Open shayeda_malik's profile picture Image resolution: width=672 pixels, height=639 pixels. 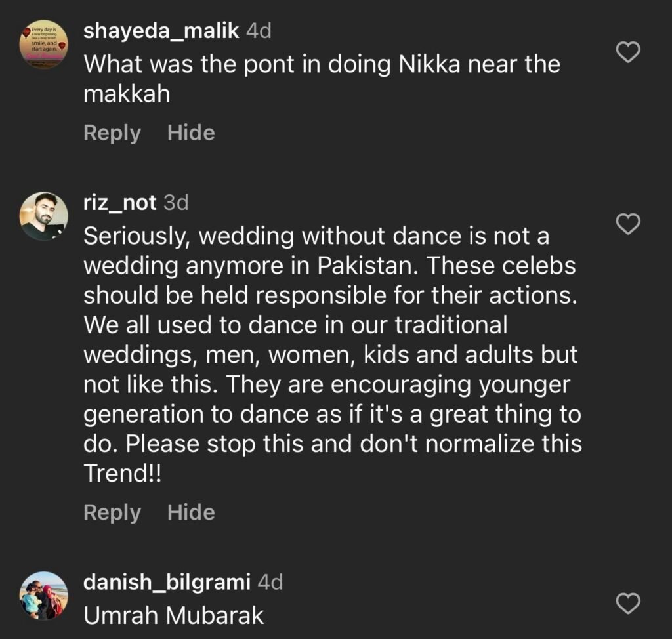(44, 43)
